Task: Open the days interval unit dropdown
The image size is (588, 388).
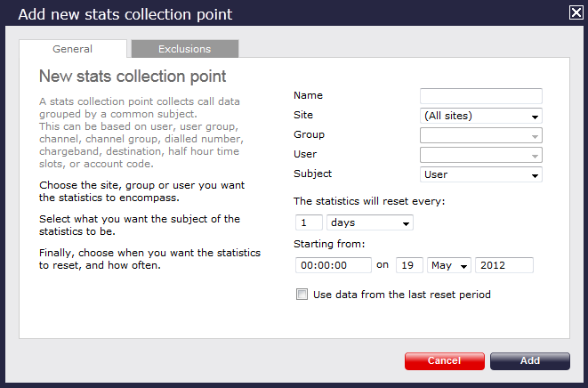Action: [x=370, y=222]
